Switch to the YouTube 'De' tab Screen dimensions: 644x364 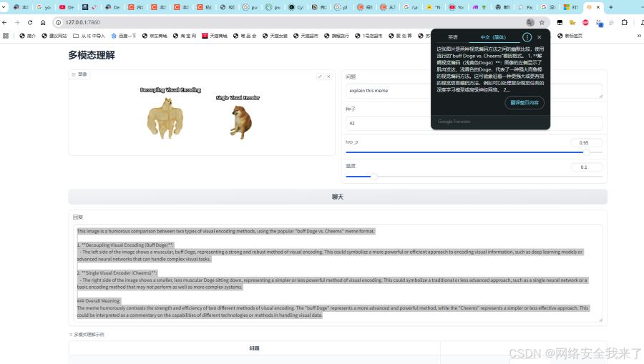tap(67, 7)
